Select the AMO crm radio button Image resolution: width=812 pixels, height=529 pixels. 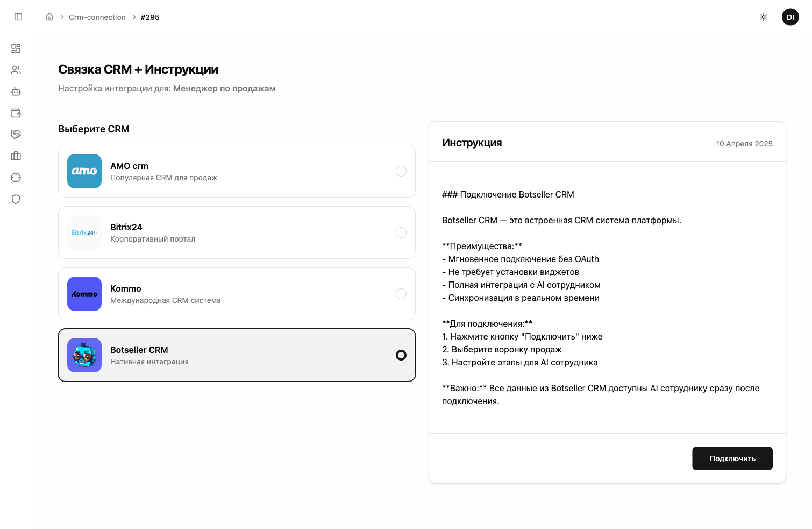401,171
